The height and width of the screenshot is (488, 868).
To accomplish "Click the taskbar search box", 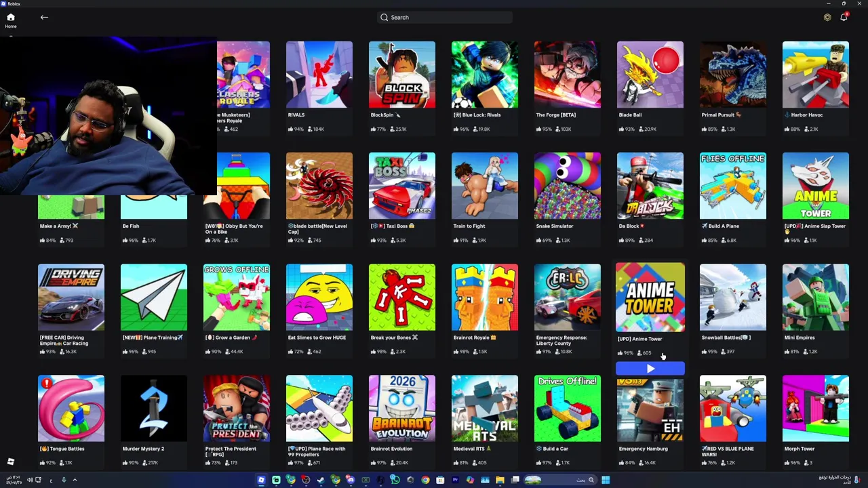I will (561, 480).
